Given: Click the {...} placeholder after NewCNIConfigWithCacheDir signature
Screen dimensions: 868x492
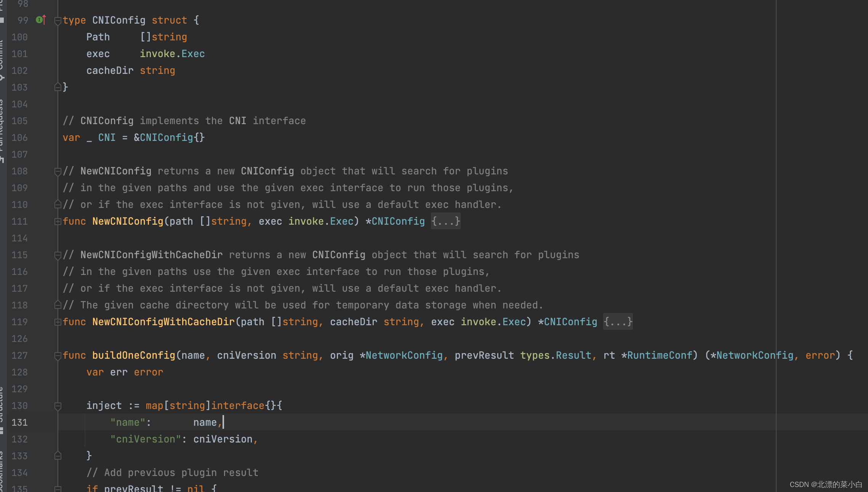Looking at the screenshot, I should [618, 322].
